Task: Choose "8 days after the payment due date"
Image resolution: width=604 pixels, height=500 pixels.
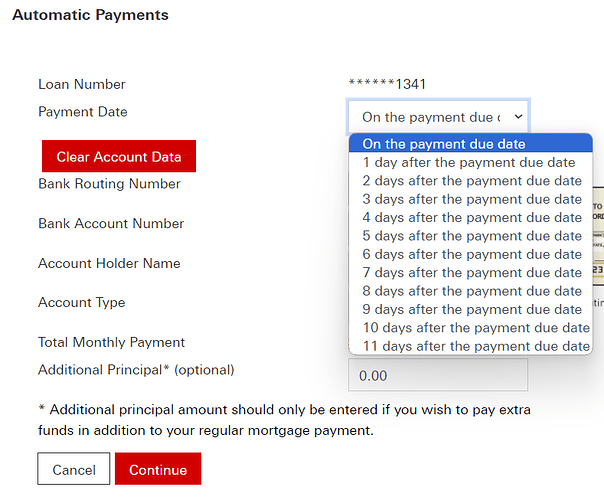Action: (x=470, y=291)
